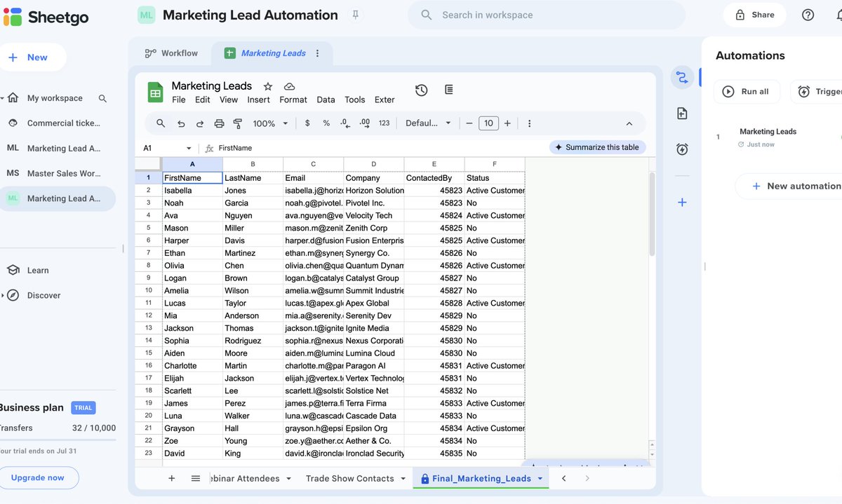Open the file add panel icon
The width and height of the screenshot is (842, 504).
coord(682,114)
